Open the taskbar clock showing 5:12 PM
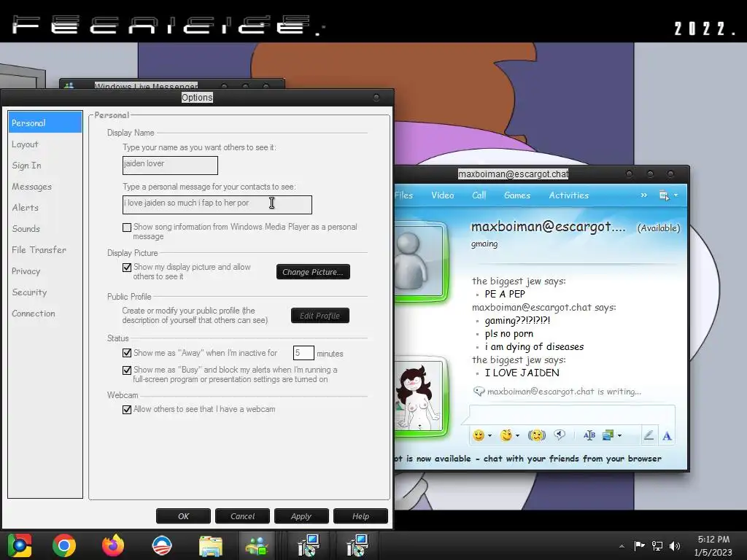Viewport: 747px width, 560px height. pyautogui.click(x=713, y=545)
